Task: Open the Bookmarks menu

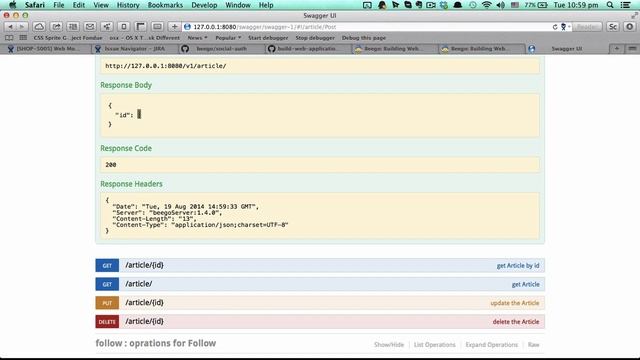Action: [165, 5]
